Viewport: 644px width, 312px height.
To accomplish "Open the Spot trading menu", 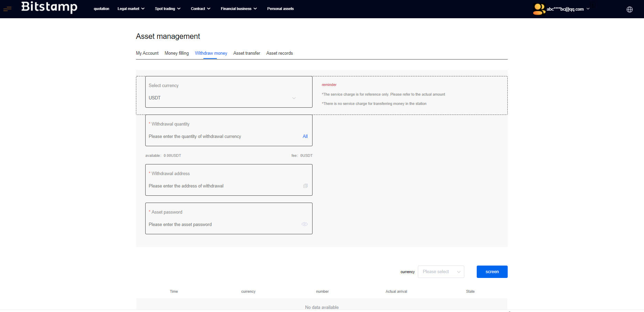I will tap(168, 9).
